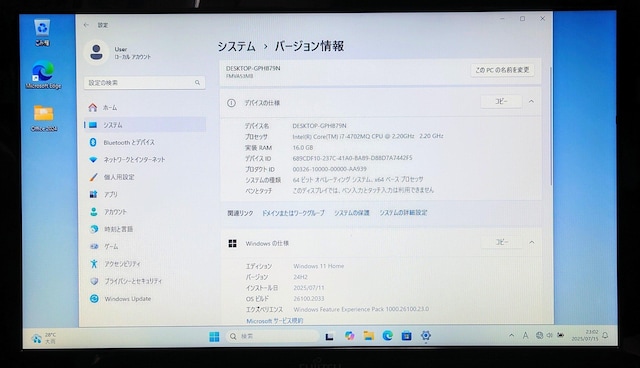640x368 pixels.
Task: Open the Start menu from taskbar
Action: pyautogui.click(x=214, y=336)
